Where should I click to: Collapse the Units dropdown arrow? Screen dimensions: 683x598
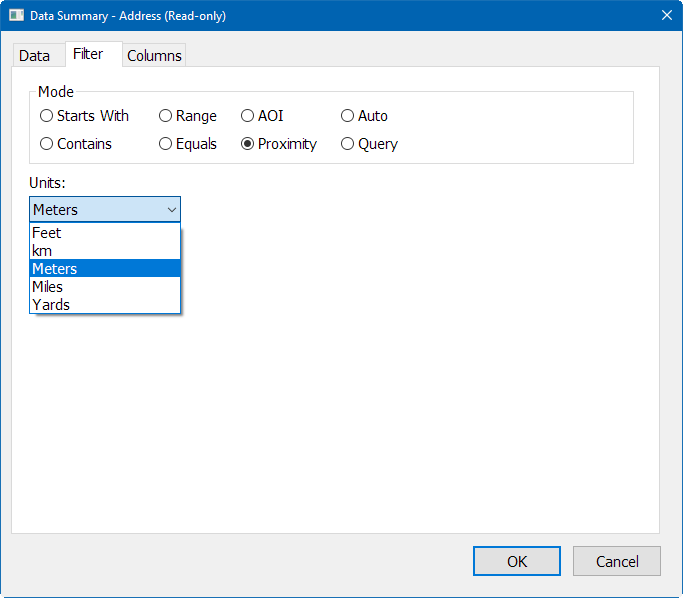[172, 210]
